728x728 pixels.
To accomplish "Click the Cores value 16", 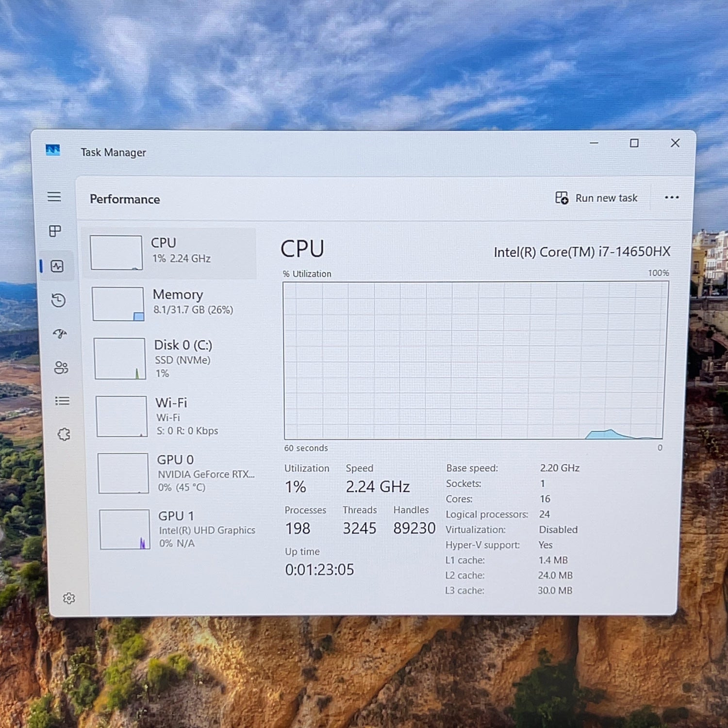I will tap(545, 499).
